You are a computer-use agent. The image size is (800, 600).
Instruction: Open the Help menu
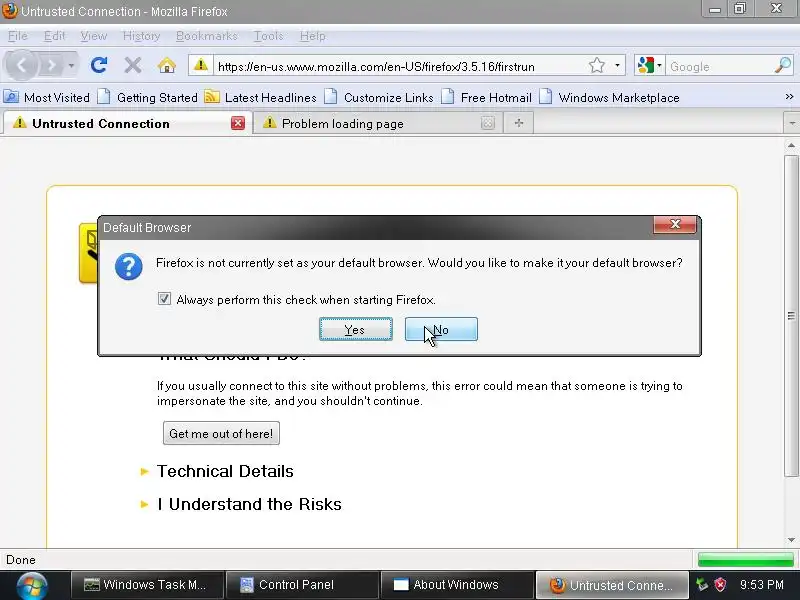[312, 36]
